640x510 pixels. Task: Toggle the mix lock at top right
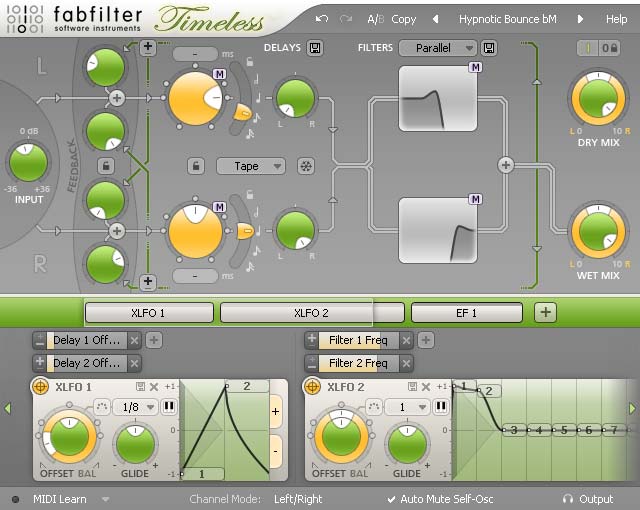(x=609, y=48)
